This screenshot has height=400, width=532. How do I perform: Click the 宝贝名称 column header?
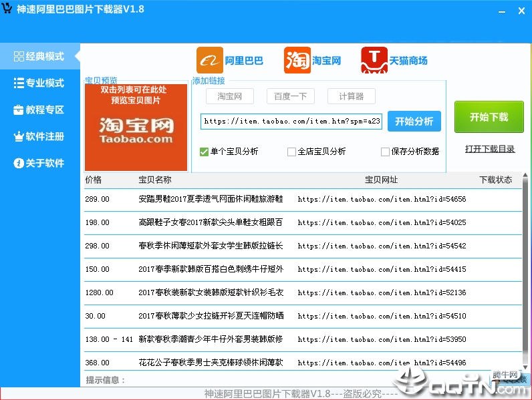[154, 180]
